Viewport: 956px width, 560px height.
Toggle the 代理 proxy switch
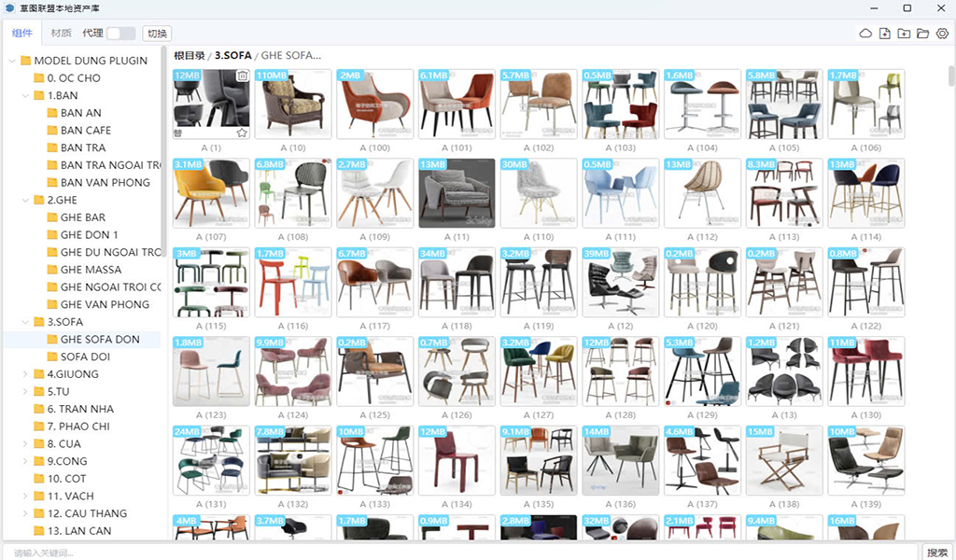pyautogui.click(x=120, y=34)
